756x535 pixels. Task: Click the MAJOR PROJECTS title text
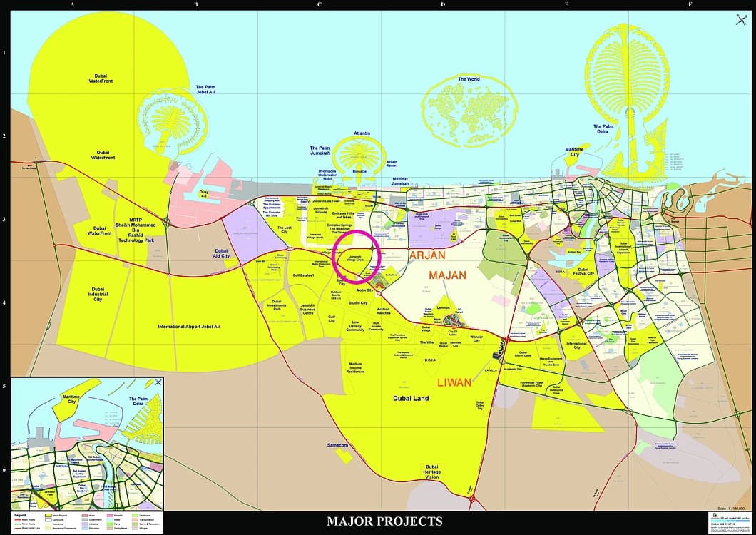(384, 521)
